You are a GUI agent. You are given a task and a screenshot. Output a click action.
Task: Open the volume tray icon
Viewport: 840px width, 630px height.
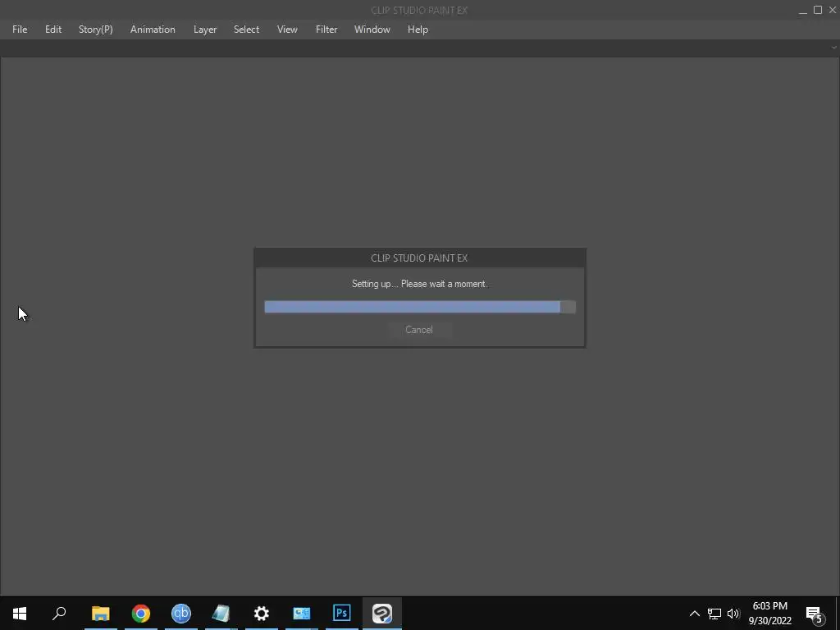733,614
